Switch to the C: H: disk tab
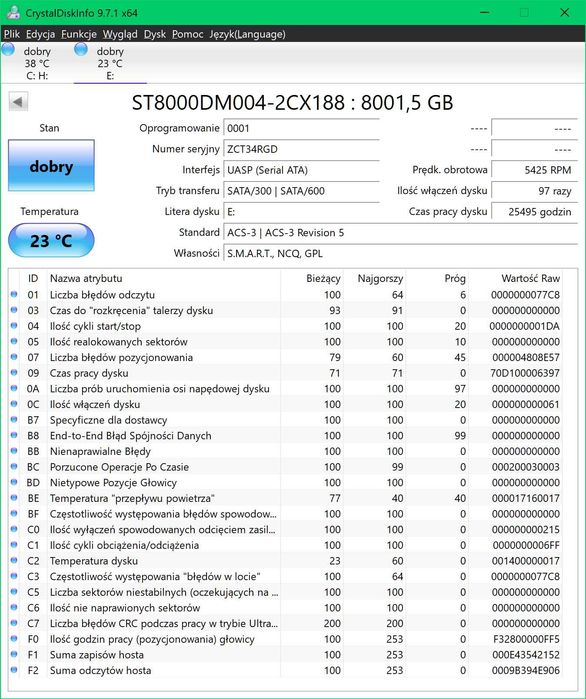Image resolution: width=586 pixels, height=699 pixels. [37, 63]
